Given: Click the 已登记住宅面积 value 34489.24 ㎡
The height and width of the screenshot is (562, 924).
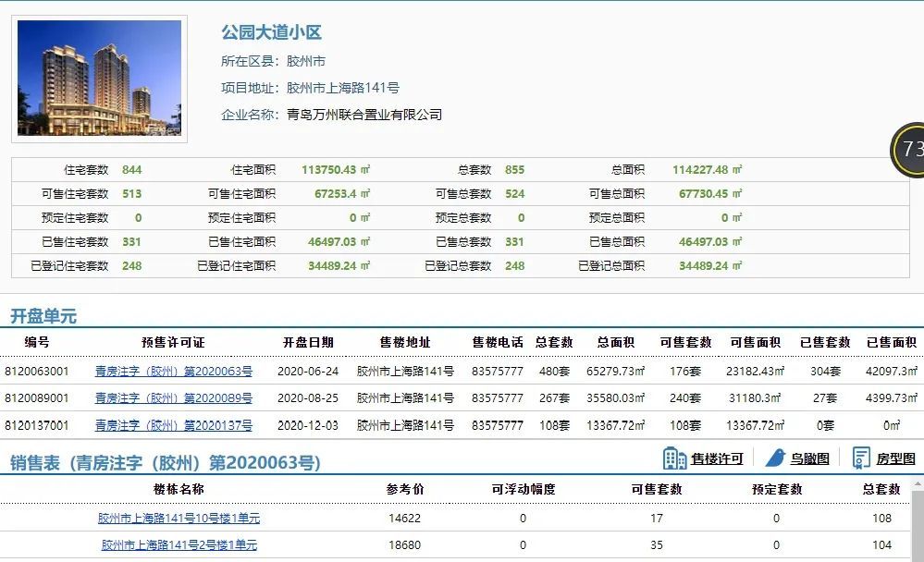Looking at the screenshot, I should point(339,265).
